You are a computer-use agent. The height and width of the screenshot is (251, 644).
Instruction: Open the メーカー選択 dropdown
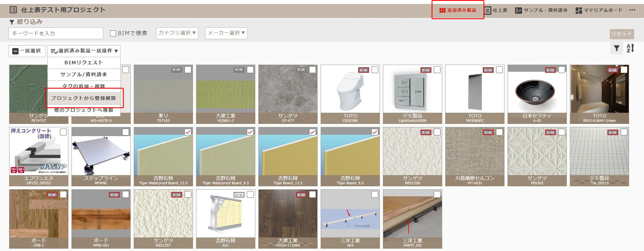coord(226,33)
